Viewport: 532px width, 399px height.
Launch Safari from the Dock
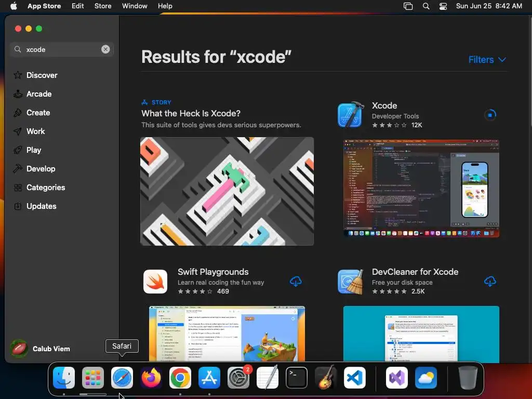(122, 378)
